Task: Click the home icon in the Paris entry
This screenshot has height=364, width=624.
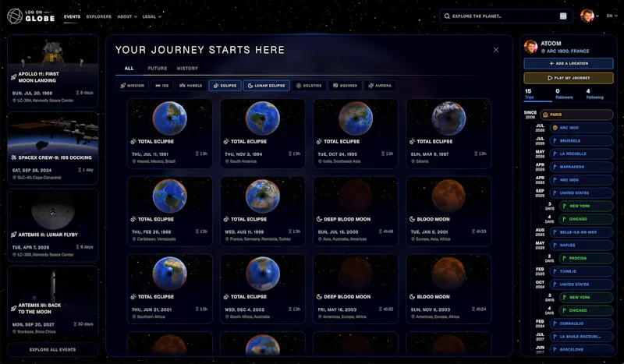Action: tap(545, 115)
